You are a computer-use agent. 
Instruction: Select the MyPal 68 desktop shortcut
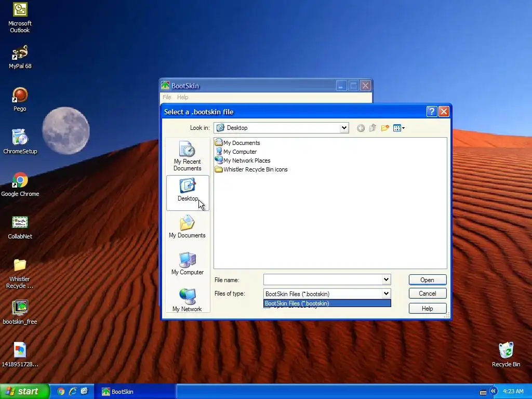point(20,57)
